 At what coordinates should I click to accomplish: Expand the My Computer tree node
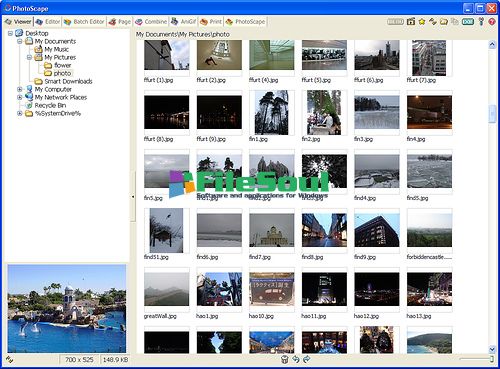[x=20, y=89]
